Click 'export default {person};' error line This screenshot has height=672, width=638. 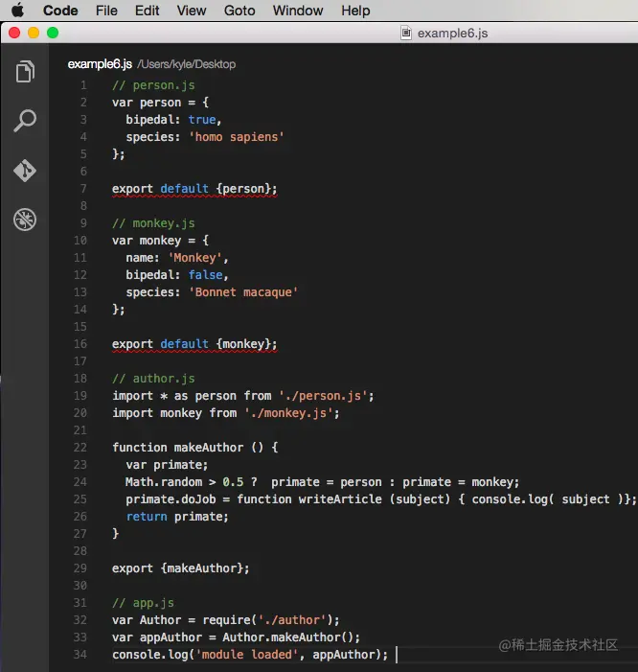(194, 189)
